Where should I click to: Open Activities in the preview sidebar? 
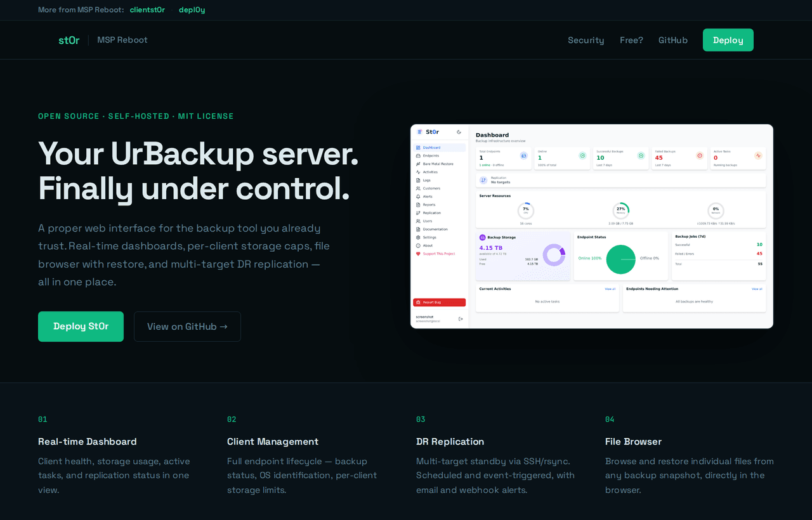(x=438, y=172)
